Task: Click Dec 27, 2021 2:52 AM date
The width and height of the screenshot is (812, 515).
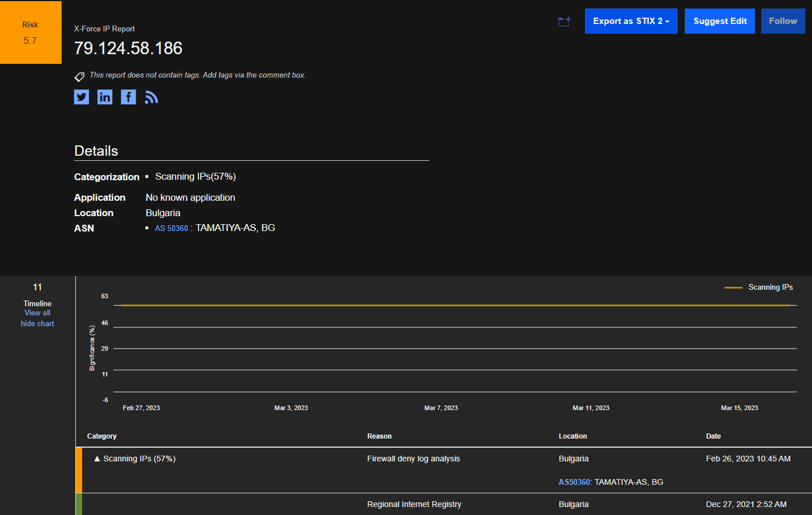Action: 746,504
